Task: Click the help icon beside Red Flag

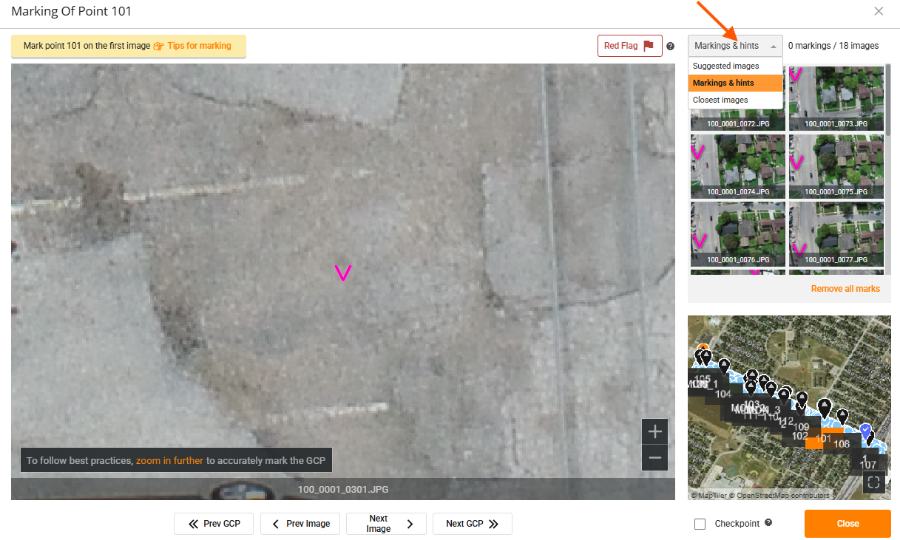Action: coord(670,46)
